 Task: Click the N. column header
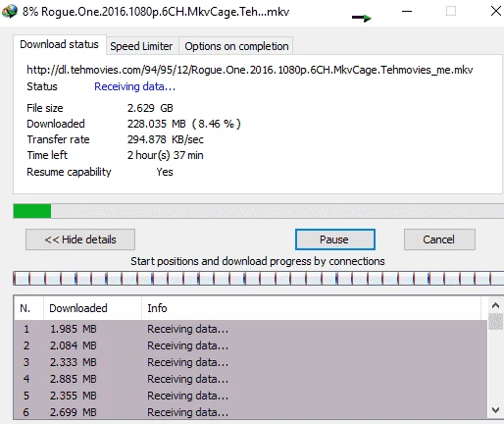(28, 308)
